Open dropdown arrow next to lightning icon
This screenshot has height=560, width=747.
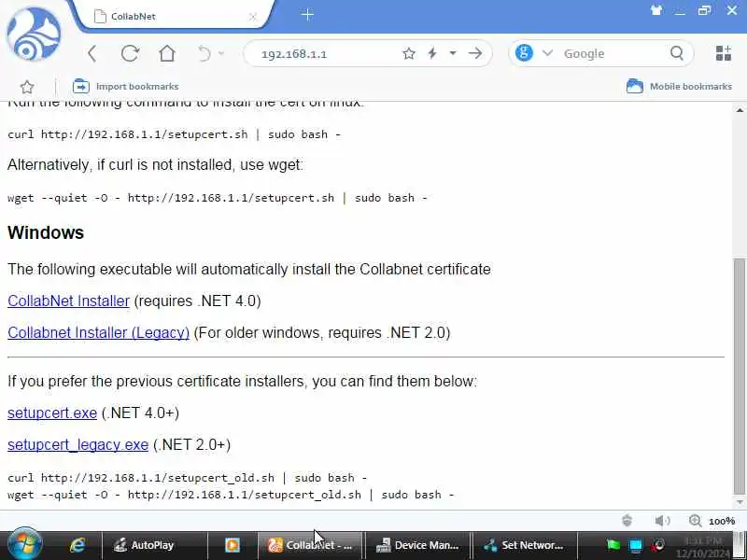453,53
